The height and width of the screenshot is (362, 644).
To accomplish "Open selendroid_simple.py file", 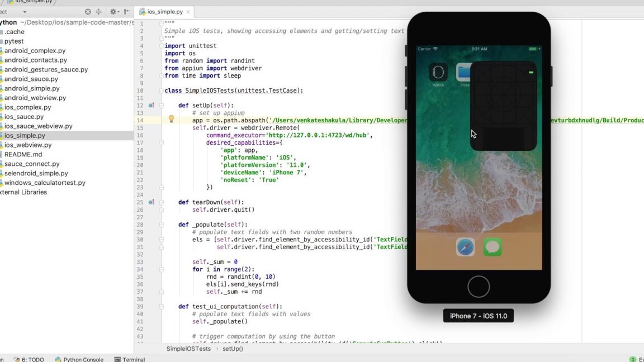I will click(x=36, y=173).
